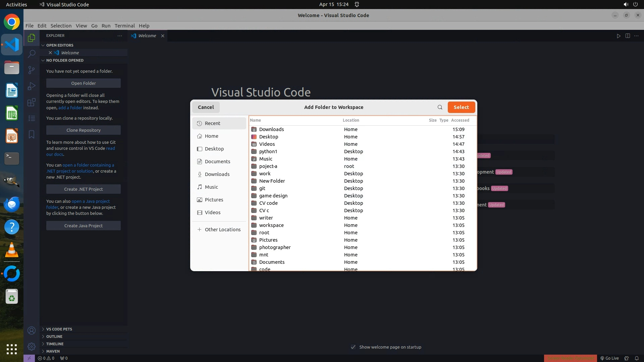
Task: Open the Extensions view icon
Action: [x=32, y=102]
